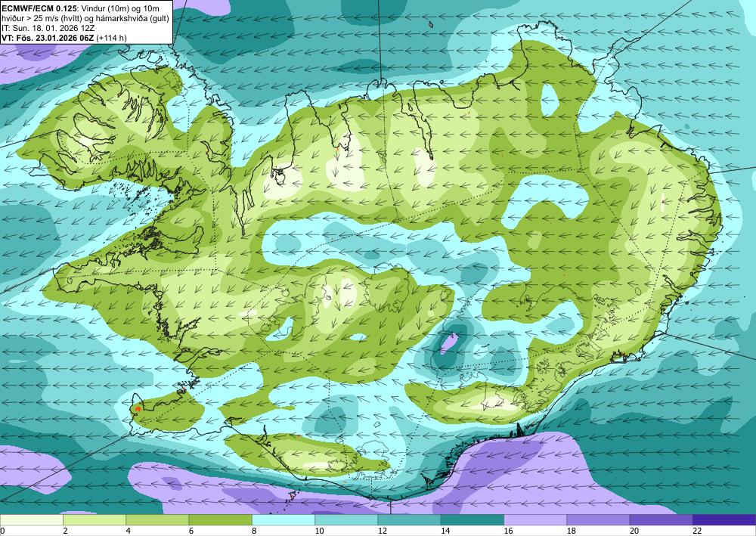756x536 pixels.
Task: Click the "VT: Fös. 23.01.2026 06Z" valid time line
Action: (48, 38)
